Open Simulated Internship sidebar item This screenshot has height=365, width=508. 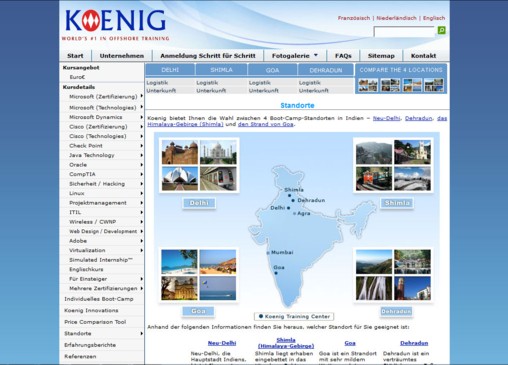point(101,260)
